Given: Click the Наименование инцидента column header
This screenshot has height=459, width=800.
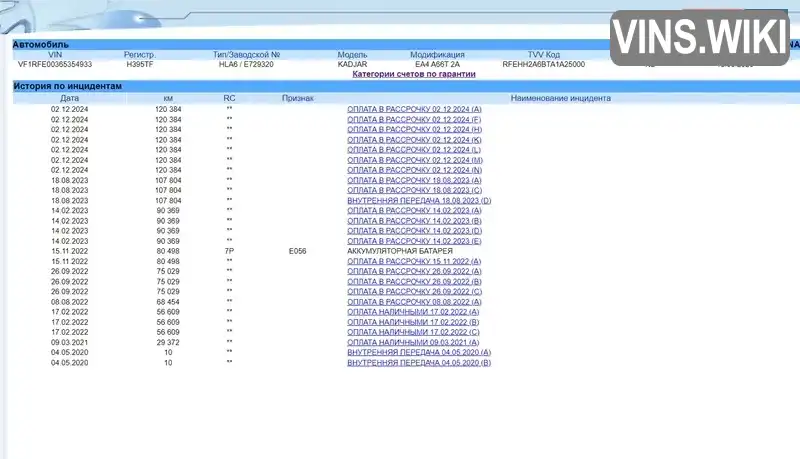Looking at the screenshot, I should [561, 98].
